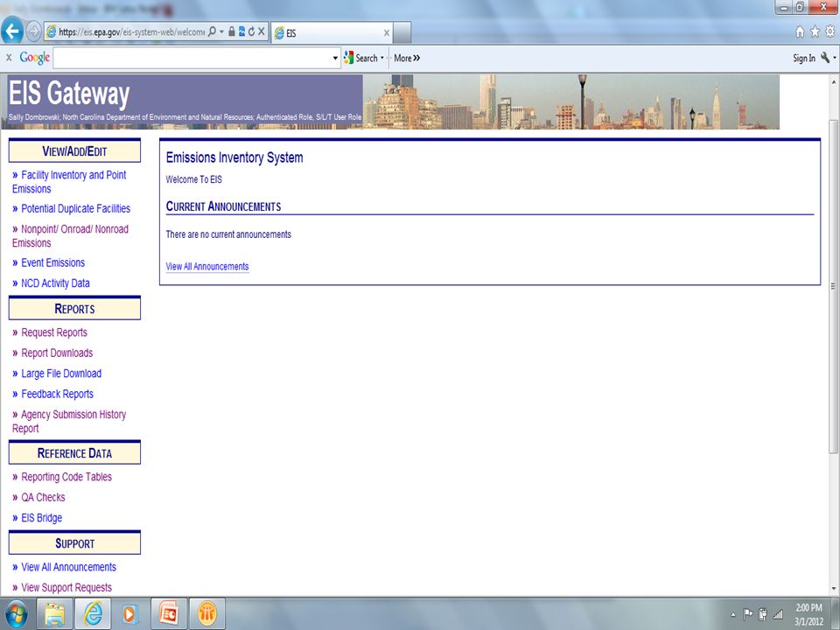Open the Windows Start button

16,613
